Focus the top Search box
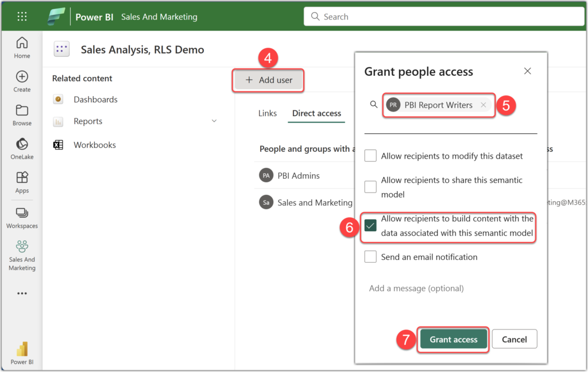This screenshot has width=588, height=372. [444, 17]
